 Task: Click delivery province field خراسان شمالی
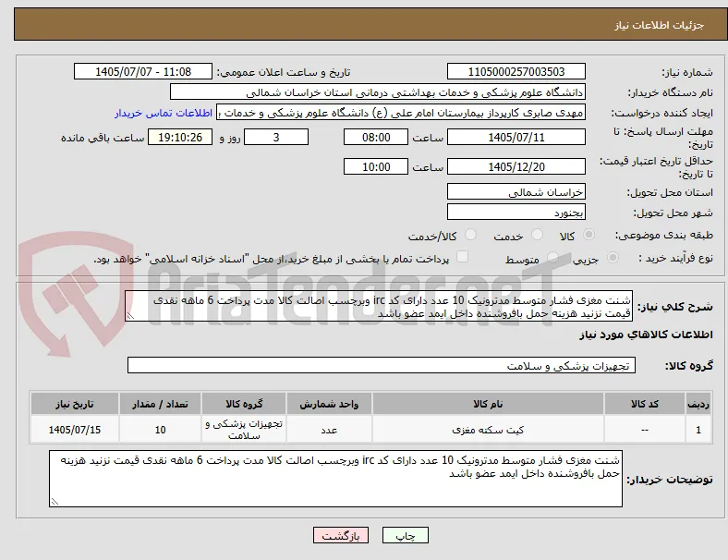coord(516,192)
